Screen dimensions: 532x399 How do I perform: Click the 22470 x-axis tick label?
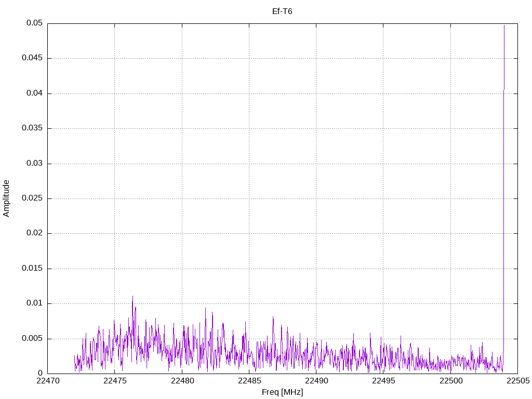[x=47, y=381]
